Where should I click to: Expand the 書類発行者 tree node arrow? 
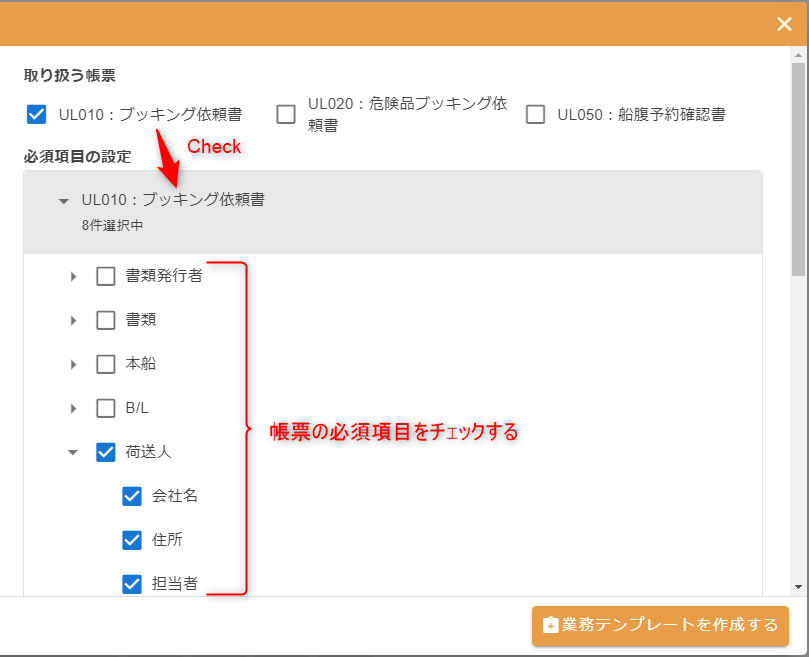73,277
